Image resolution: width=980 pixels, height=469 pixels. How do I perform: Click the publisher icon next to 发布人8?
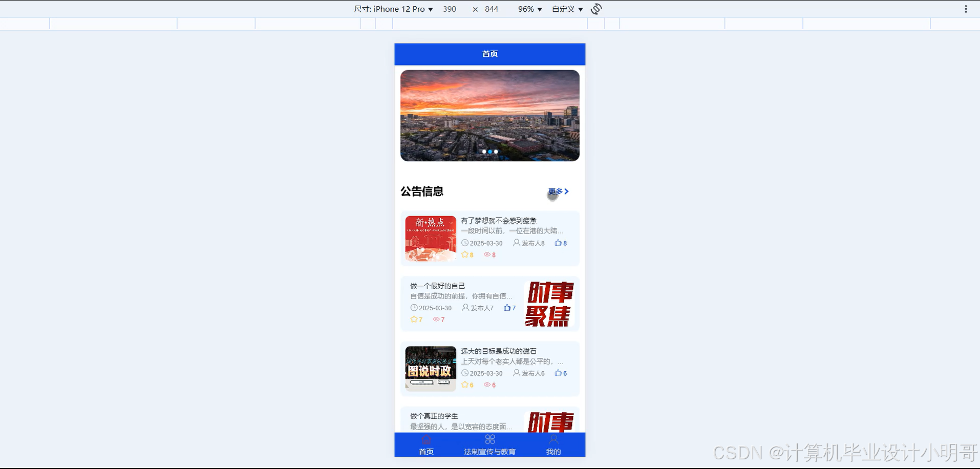516,243
